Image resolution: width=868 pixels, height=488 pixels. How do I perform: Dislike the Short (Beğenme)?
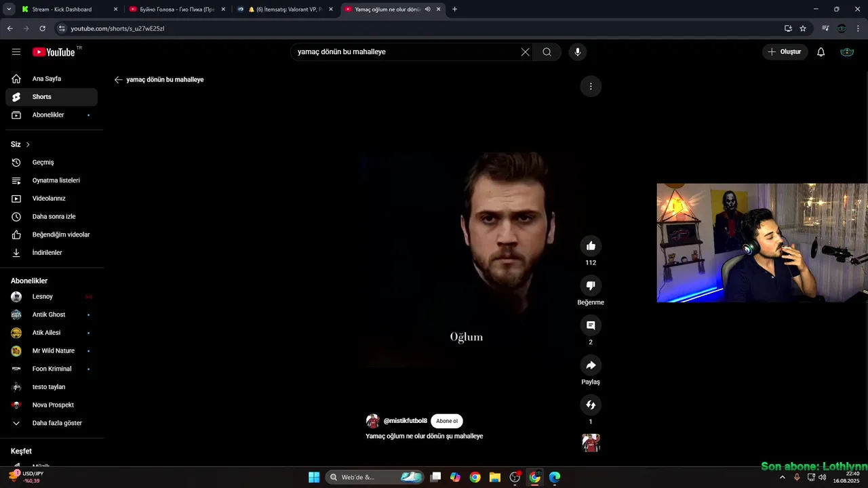(x=591, y=285)
